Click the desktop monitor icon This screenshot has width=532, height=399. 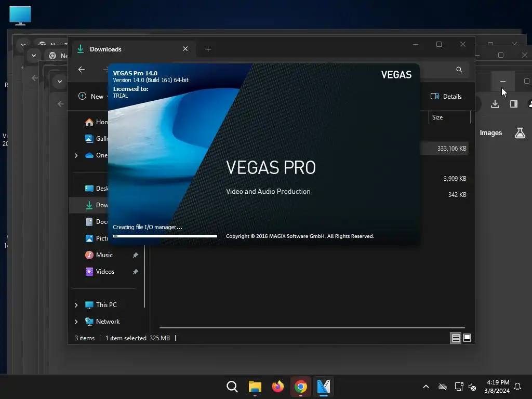[x=20, y=16]
